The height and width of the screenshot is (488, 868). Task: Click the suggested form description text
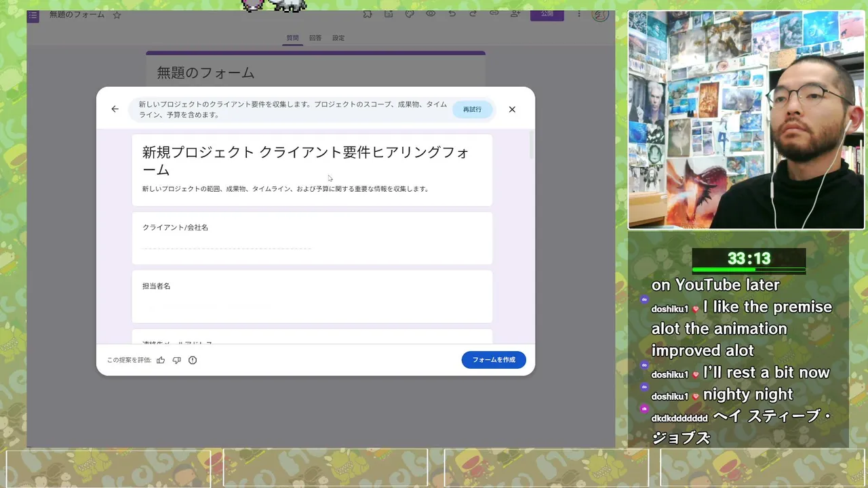(x=285, y=189)
